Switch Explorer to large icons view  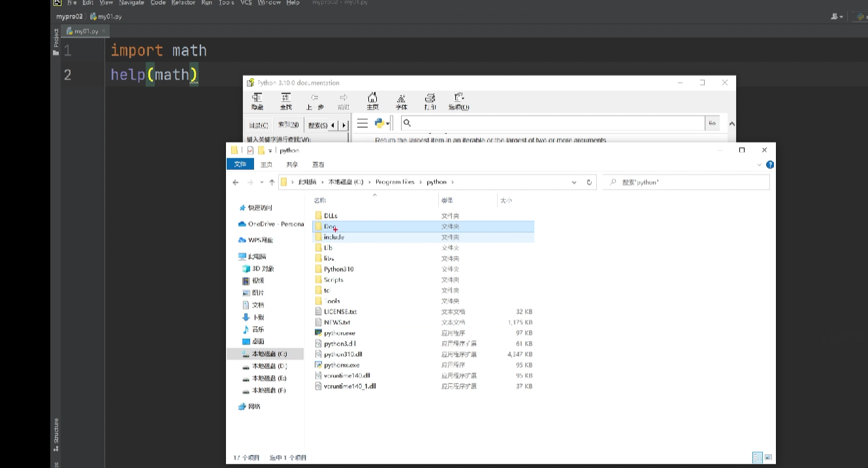click(x=768, y=458)
